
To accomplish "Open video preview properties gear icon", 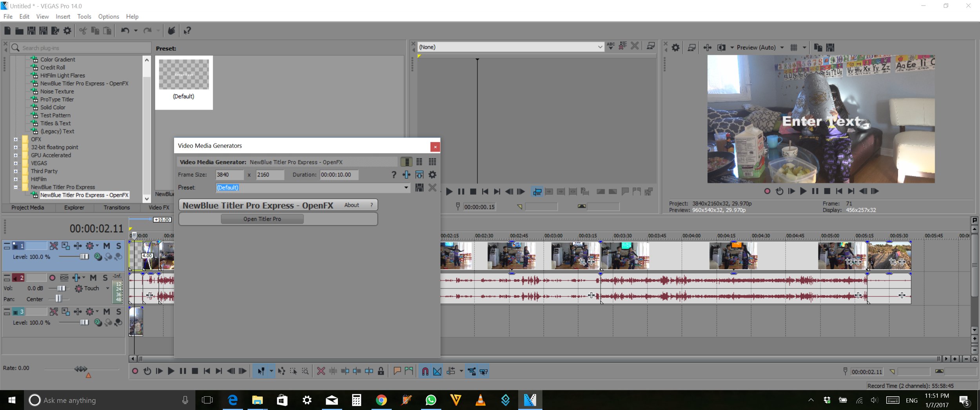I will [675, 47].
